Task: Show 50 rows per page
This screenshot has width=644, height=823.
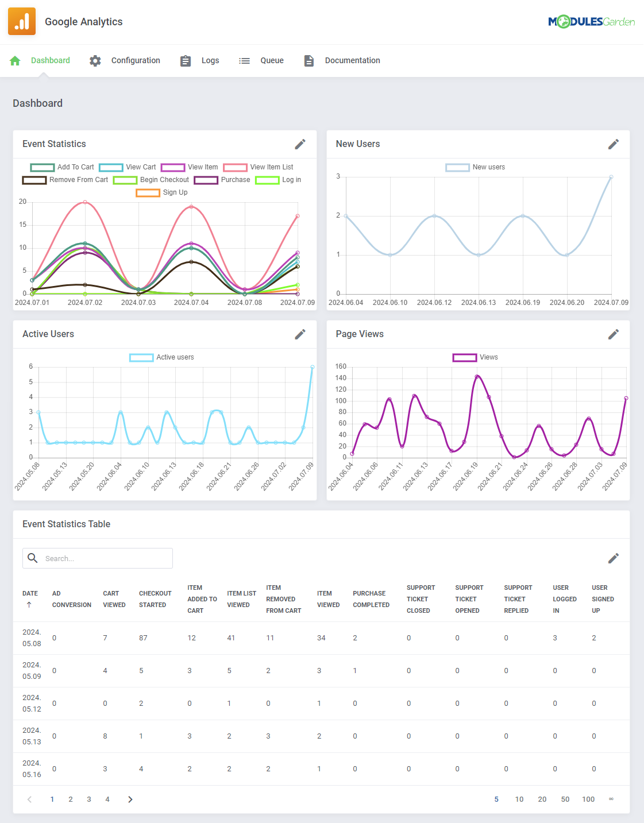Action: pos(565,799)
